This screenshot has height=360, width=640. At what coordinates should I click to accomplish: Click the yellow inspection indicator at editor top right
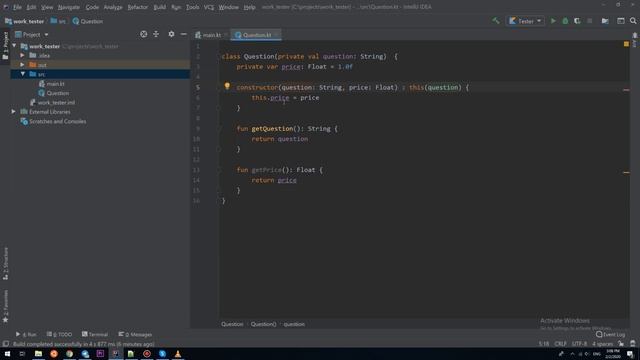pyautogui.click(x=626, y=44)
